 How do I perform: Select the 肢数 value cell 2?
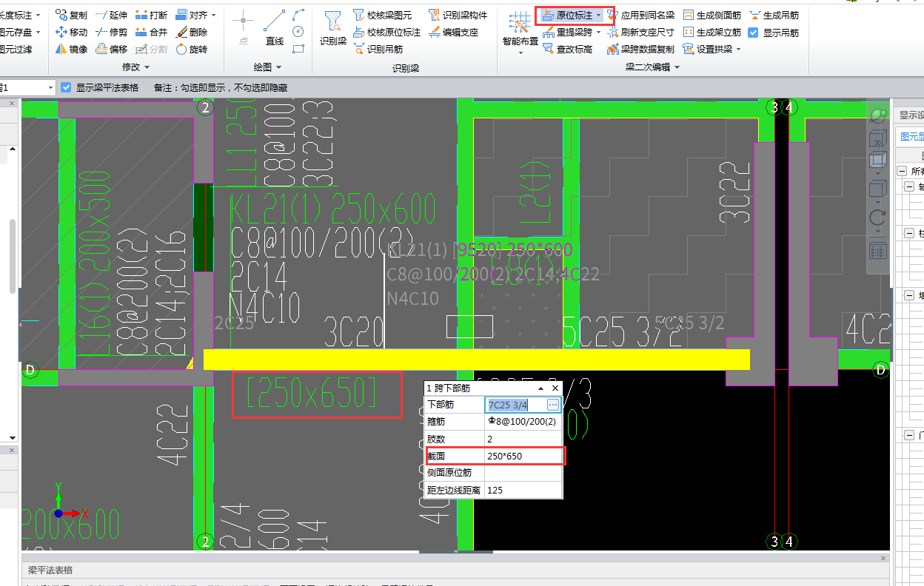coord(523,438)
